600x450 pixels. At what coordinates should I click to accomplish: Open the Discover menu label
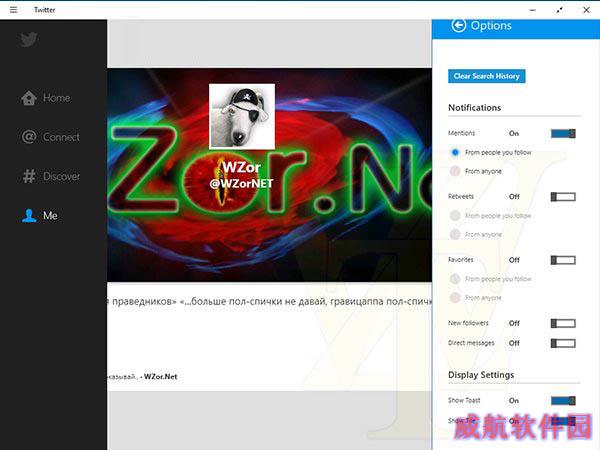pos(62,176)
